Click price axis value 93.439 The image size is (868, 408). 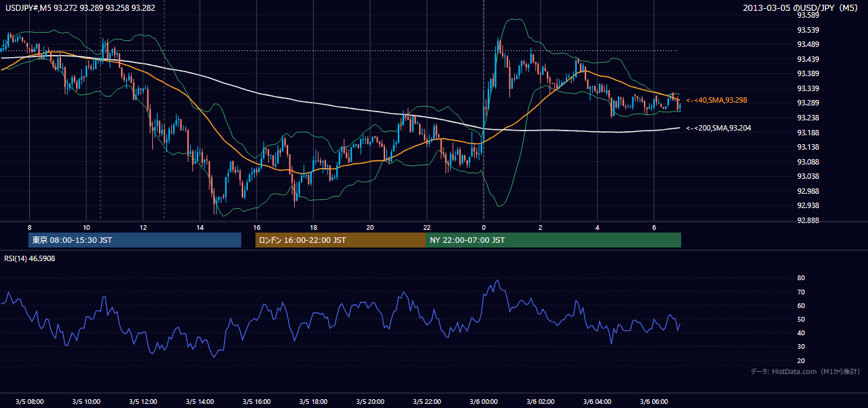tap(807, 59)
